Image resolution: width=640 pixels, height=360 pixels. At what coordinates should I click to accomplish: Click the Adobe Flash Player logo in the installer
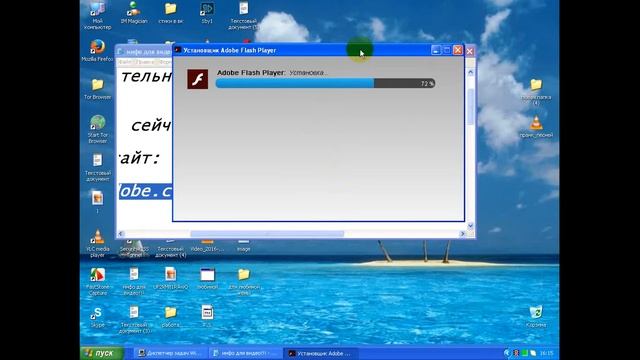(x=198, y=79)
